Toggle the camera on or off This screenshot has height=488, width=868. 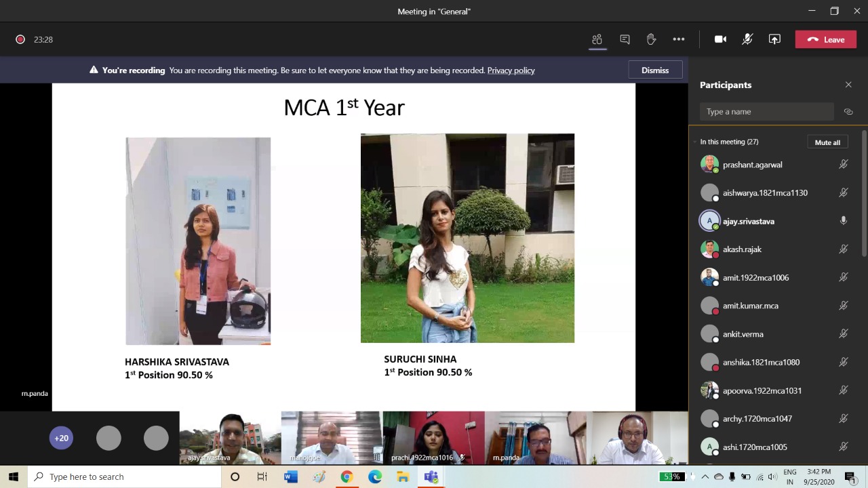click(720, 39)
